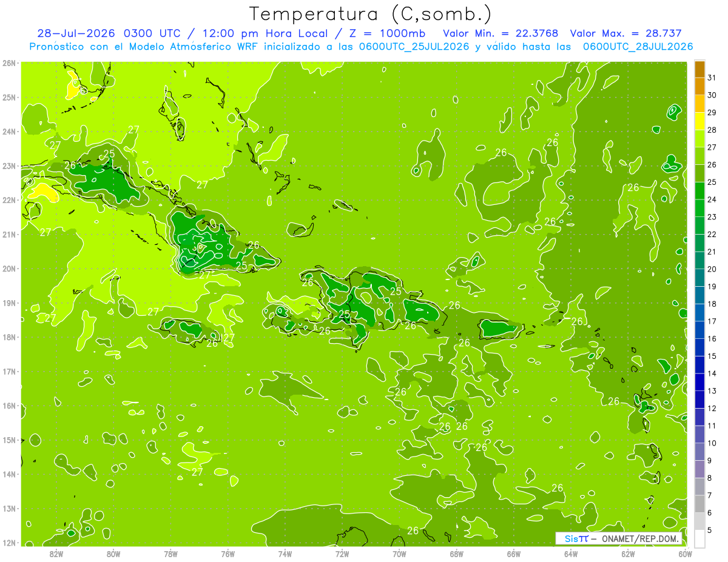Image resolution: width=728 pixels, height=562 pixels.
Task: Click the dark blue swatch between 13 and 14
Action: coord(699,382)
